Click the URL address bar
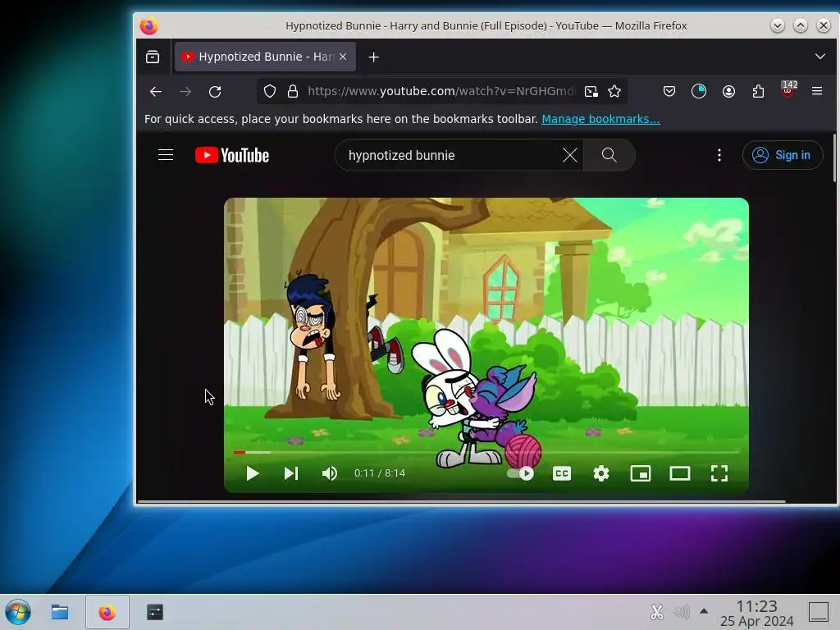The height and width of the screenshot is (630, 840). pos(441,92)
